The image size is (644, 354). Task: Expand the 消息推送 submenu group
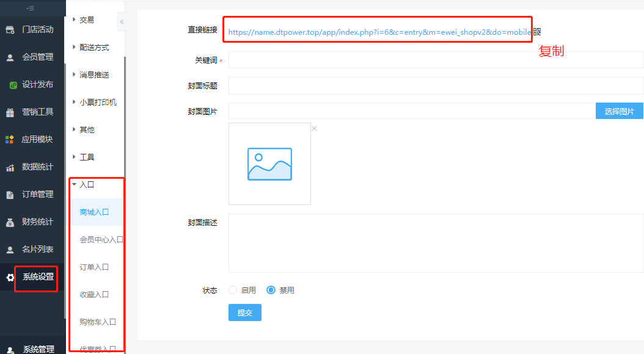click(x=91, y=74)
